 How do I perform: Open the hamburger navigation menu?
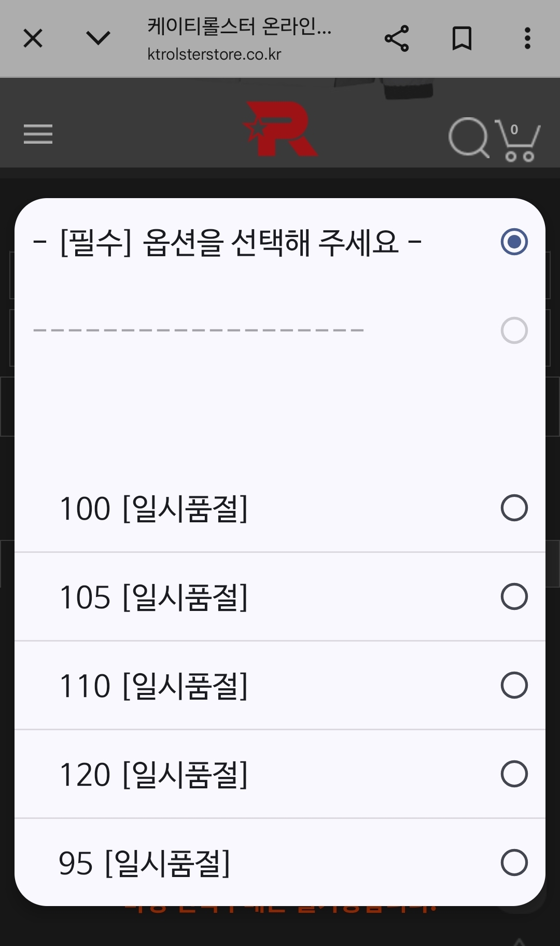coord(38,134)
